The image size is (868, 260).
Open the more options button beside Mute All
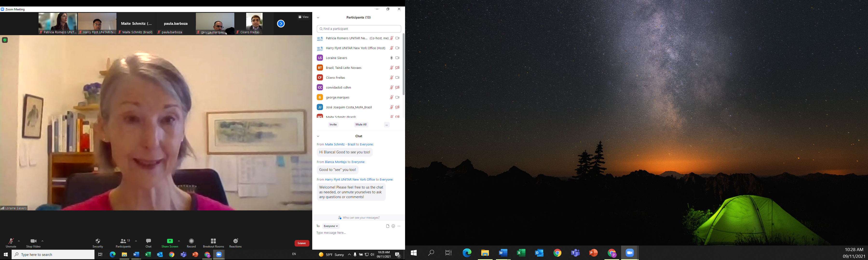pyautogui.click(x=387, y=125)
